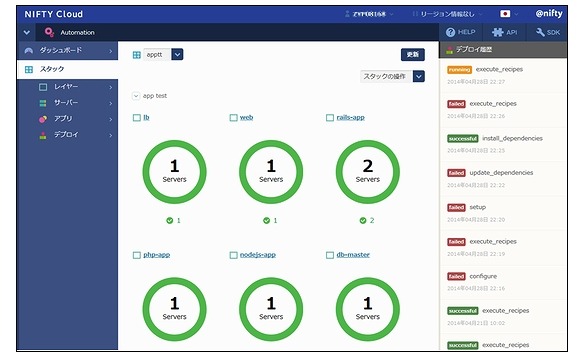580x360 pixels.
Task: Open the SDK wrench icon
Action: coord(540,33)
